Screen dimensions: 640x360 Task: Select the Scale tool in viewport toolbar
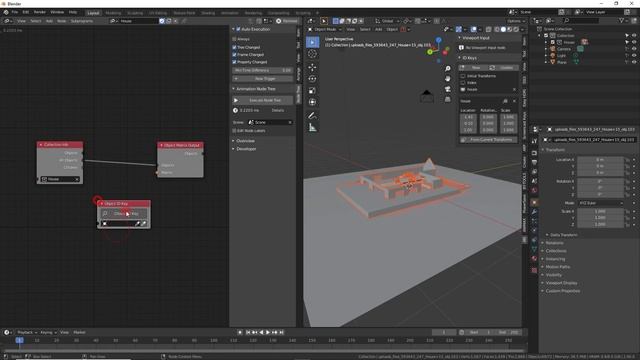[x=312, y=91]
